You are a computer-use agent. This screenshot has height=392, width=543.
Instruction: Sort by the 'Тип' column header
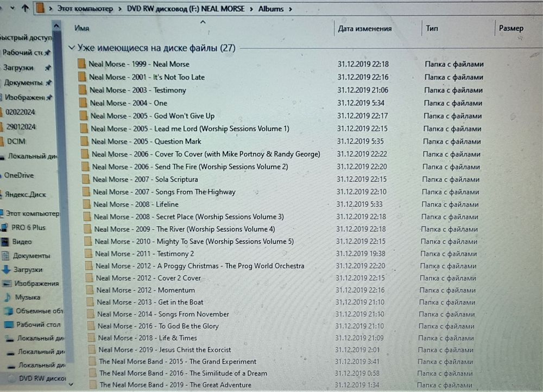432,28
